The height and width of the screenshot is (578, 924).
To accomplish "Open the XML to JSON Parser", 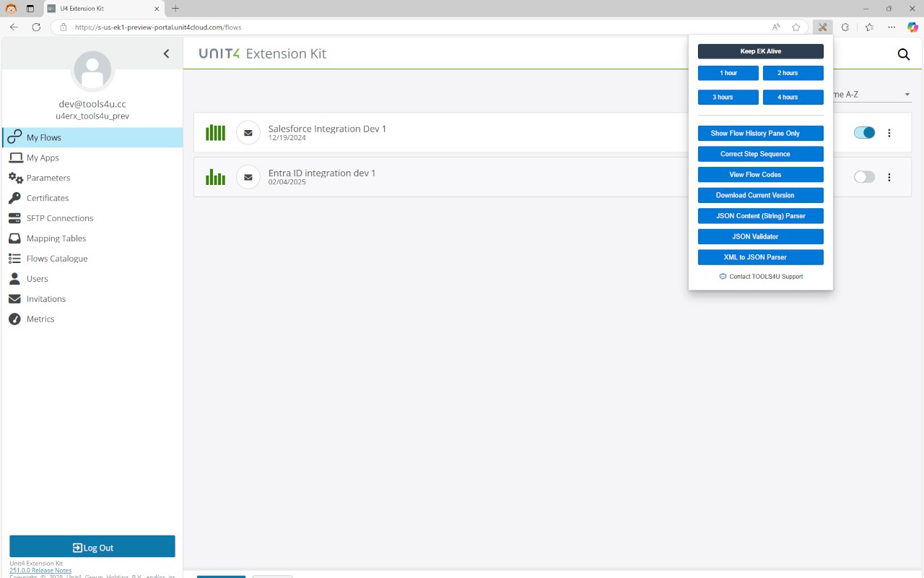I will (761, 257).
